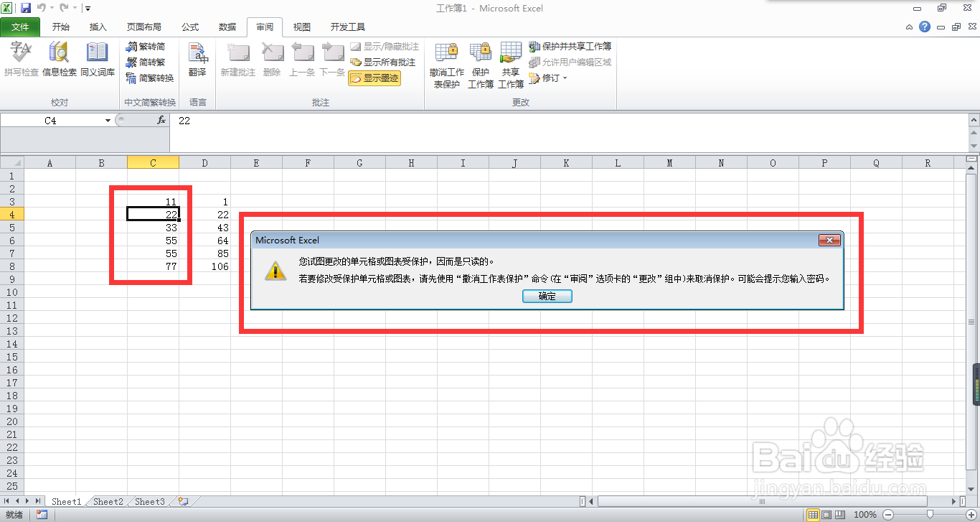Convert traditional to simplified (繁转简)
This screenshot has width=980, height=522.
click(146, 47)
